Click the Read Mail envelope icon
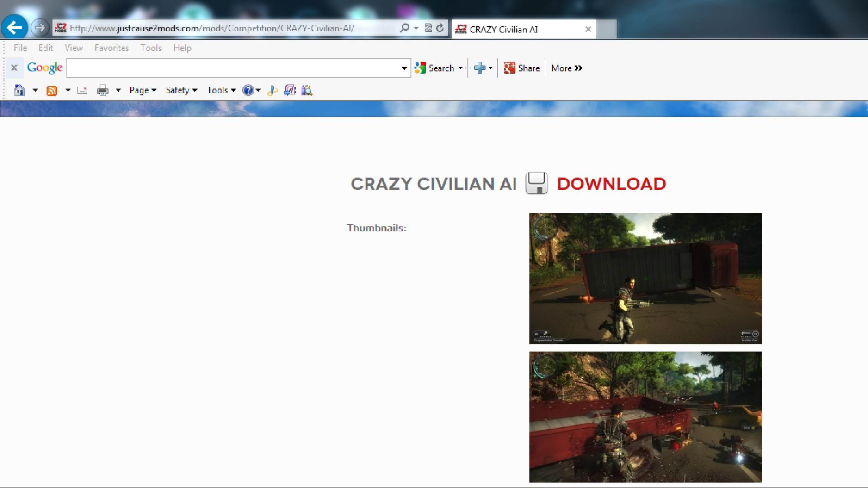This screenshot has width=868, height=488. [82, 90]
